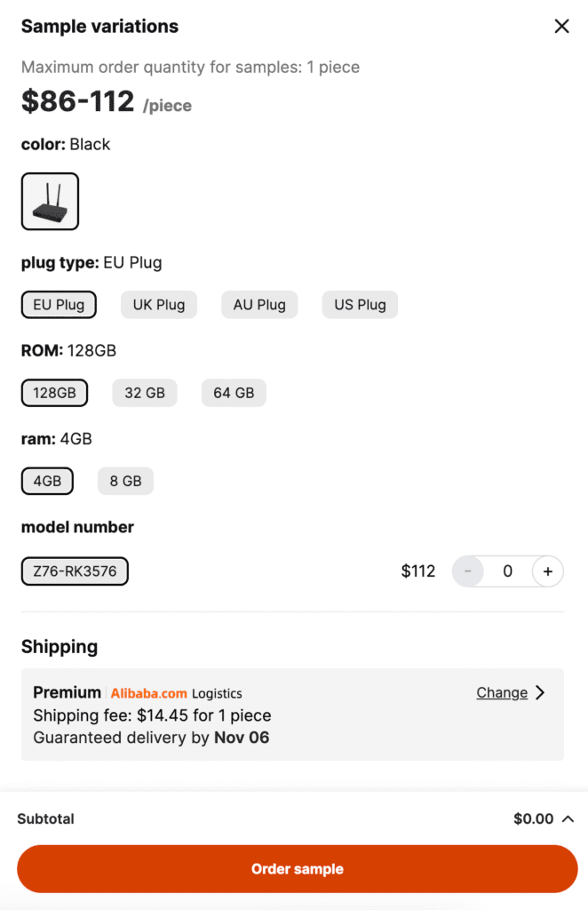
Task: Select model number Z76-RK3576
Action: (75, 571)
